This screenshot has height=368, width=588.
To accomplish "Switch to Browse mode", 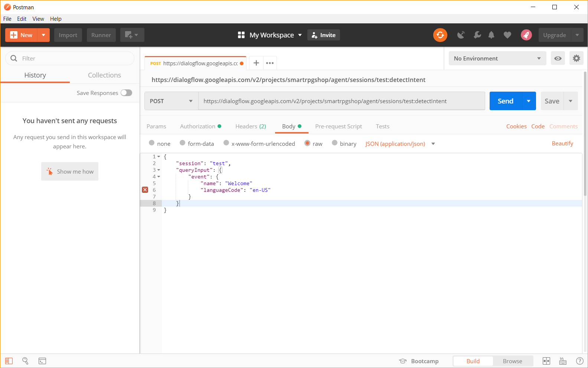I will pyautogui.click(x=512, y=361).
